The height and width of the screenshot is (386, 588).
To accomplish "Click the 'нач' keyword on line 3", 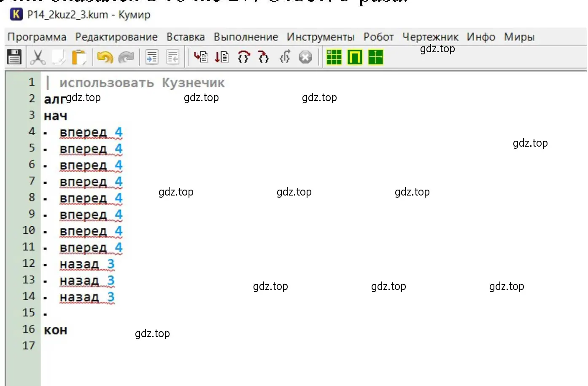I will tap(55, 115).
